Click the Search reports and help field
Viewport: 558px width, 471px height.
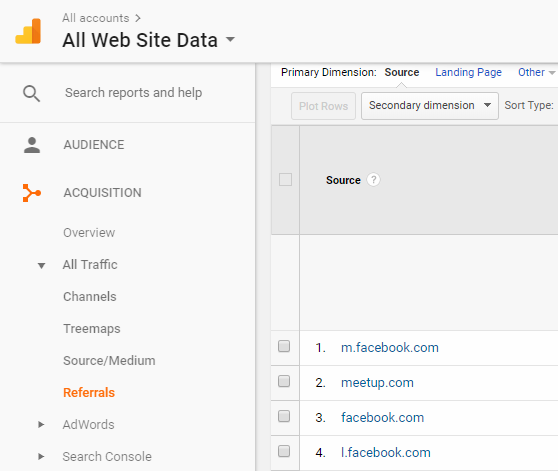[133, 93]
